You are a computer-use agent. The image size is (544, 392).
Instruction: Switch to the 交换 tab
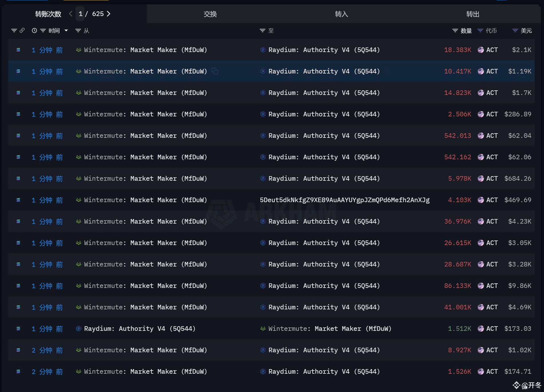[210, 14]
